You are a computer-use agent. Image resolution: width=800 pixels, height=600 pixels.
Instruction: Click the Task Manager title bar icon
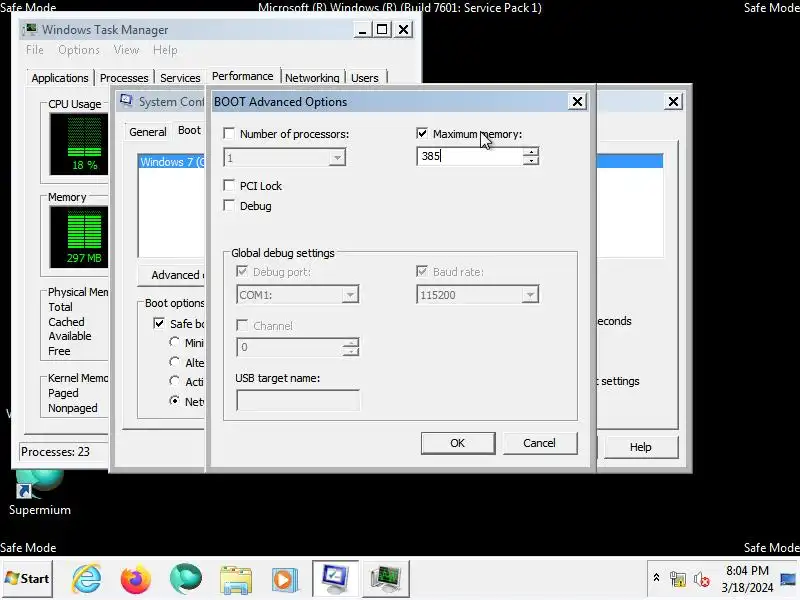[30, 29]
